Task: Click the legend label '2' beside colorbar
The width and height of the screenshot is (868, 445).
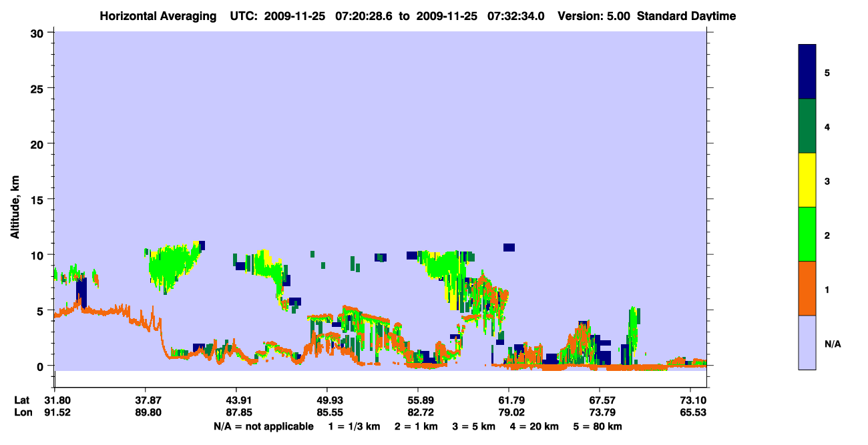Action: pos(827,235)
